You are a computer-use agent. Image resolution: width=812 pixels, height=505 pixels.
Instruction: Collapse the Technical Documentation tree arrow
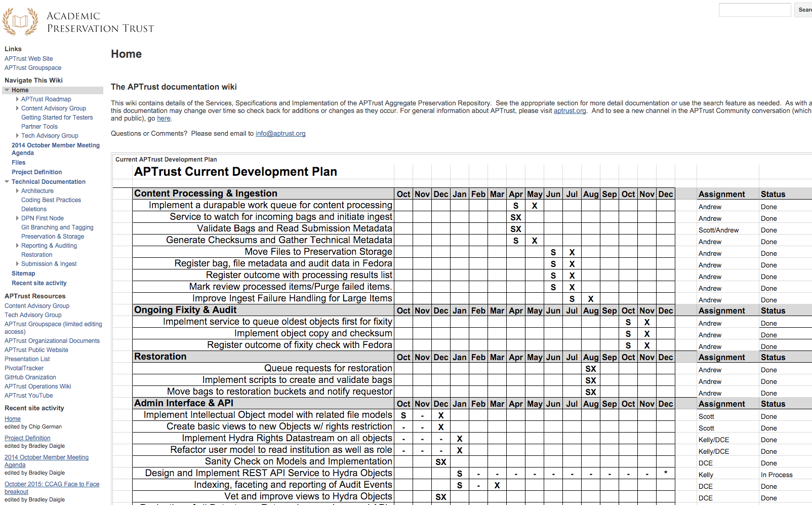tap(7, 182)
